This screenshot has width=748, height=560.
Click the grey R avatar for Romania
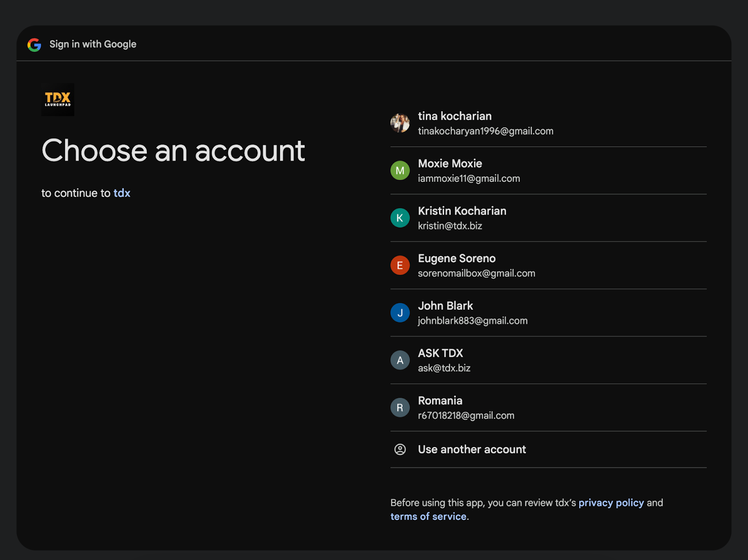coord(400,408)
